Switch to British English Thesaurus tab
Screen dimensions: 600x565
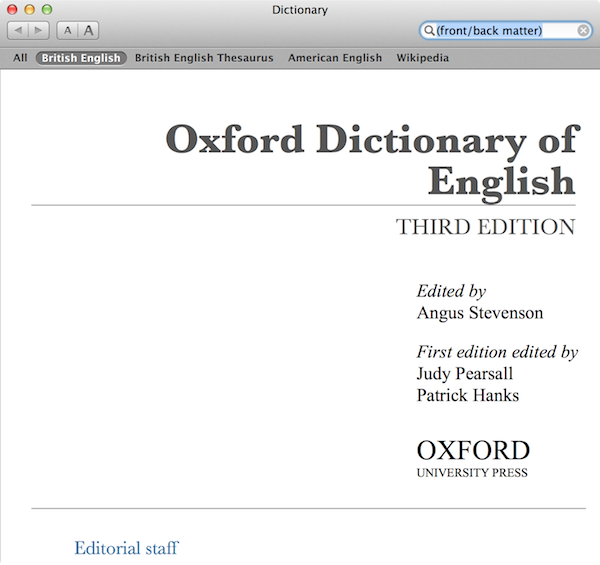(204, 58)
